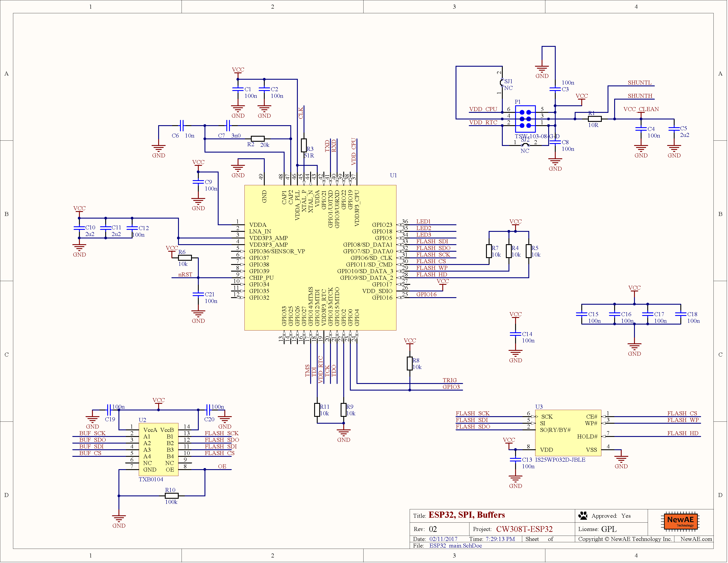Click capacitor C9 100n symbol
This screenshot has height=563, width=728.
(198, 182)
